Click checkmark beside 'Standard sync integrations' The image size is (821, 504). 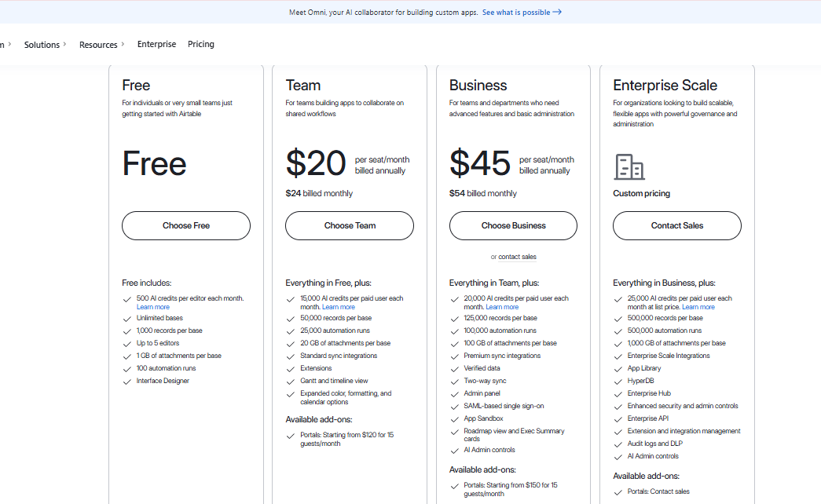(x=291, y=356)
